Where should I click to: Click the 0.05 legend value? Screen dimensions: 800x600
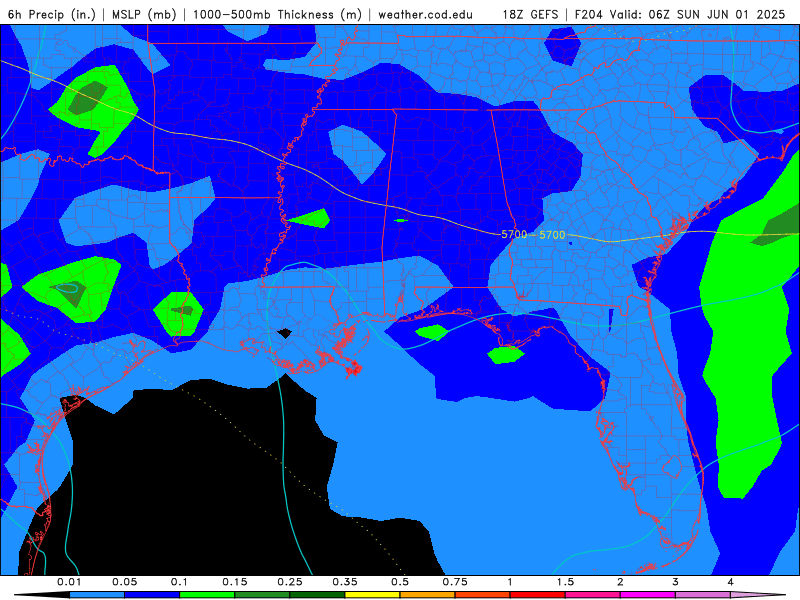pyautogui.click(x=124, y=582)
